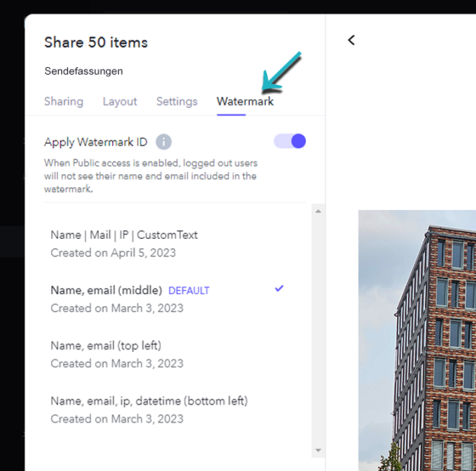This screenshot has height=471, width=476.
Task: Click the scroll up arrow in watermark list
Action: tap(318, 211)
